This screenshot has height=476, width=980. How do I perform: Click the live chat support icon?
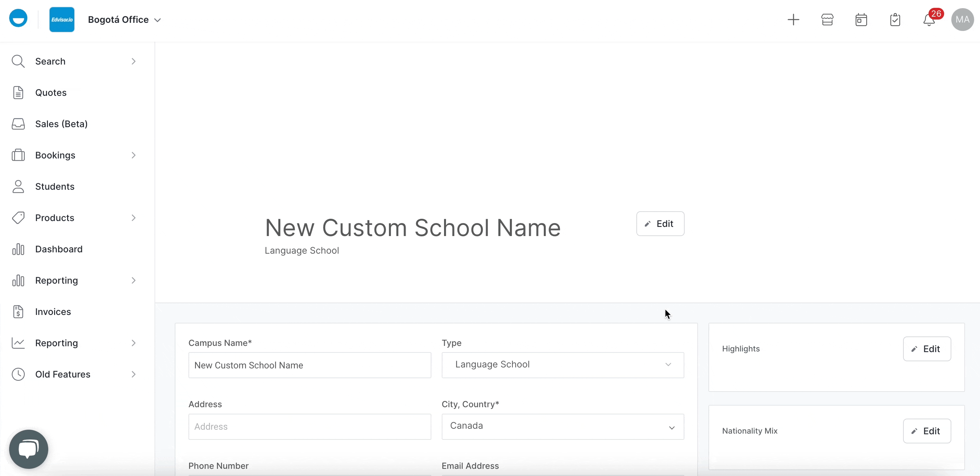point(29,449)
